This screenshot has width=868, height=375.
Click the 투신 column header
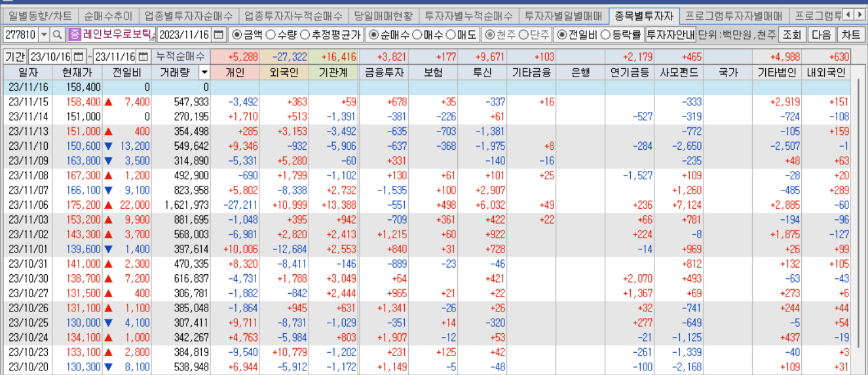pos(482,73)
